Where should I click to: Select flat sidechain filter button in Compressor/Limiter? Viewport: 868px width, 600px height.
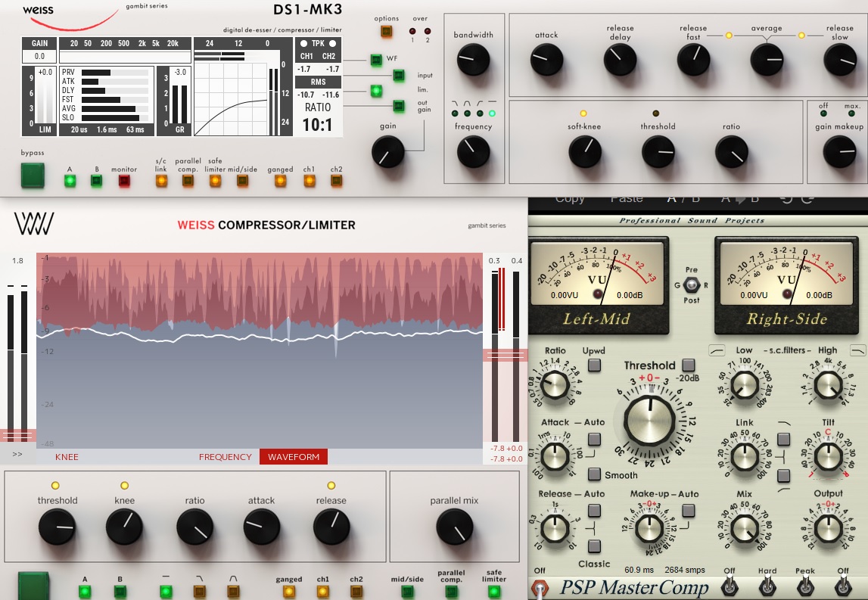[166, 591]
